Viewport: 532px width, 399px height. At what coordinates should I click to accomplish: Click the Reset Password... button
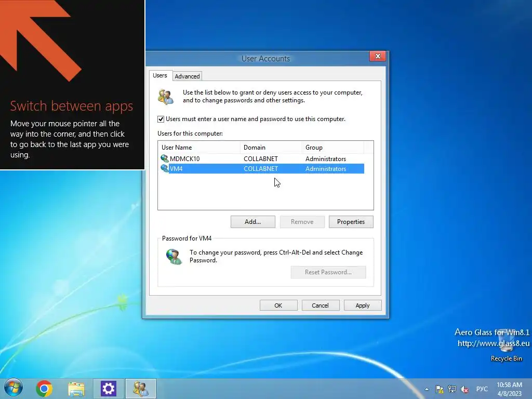click(x=328, y=272)
